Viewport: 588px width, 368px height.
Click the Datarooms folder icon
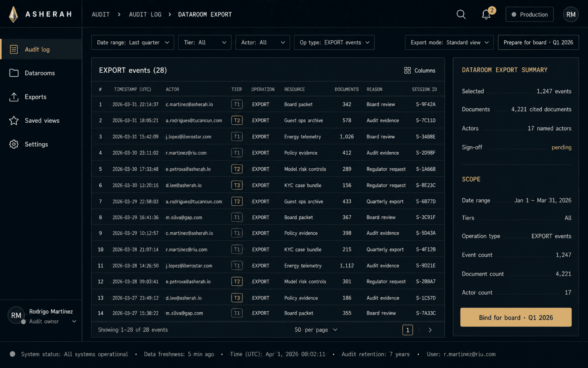tap(14, 73)
